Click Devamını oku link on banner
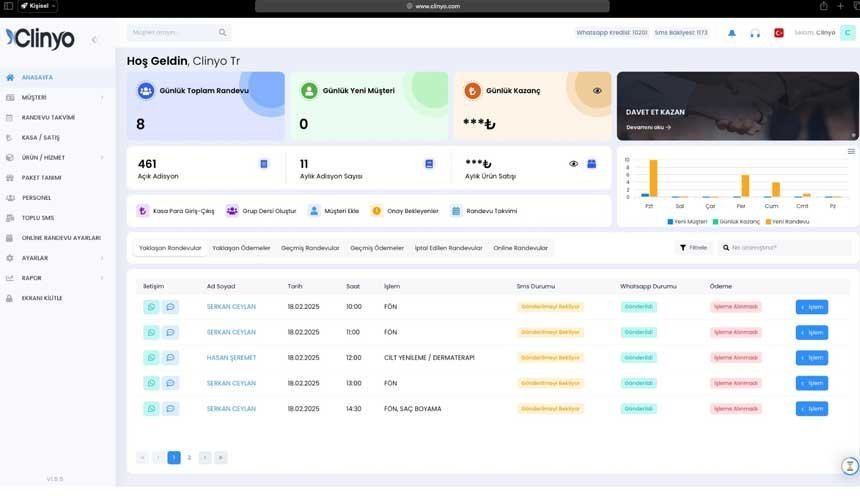 [x=648, y=127]
